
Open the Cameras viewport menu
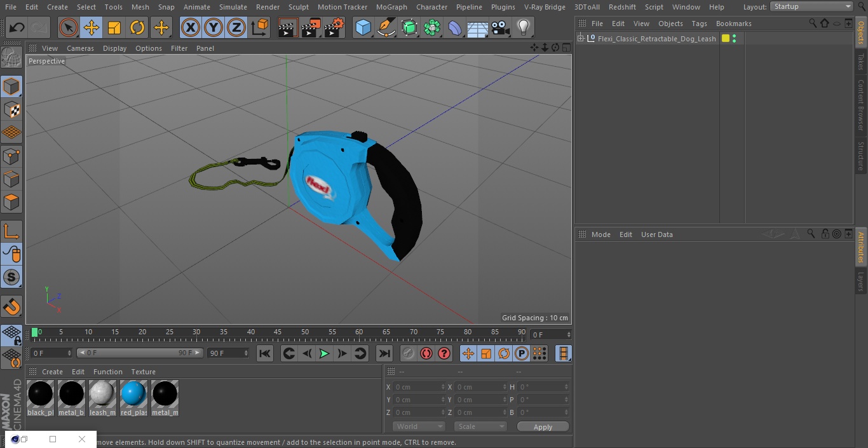pyautogui.click(x=80, y=48)
